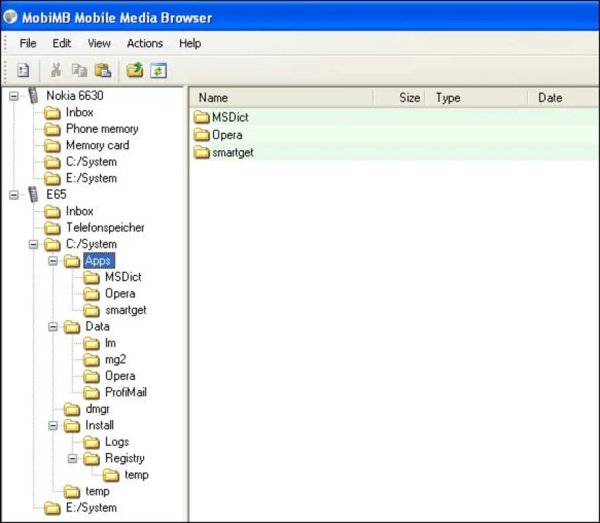Select Nokia 6630 phone icon in tree

34,96
